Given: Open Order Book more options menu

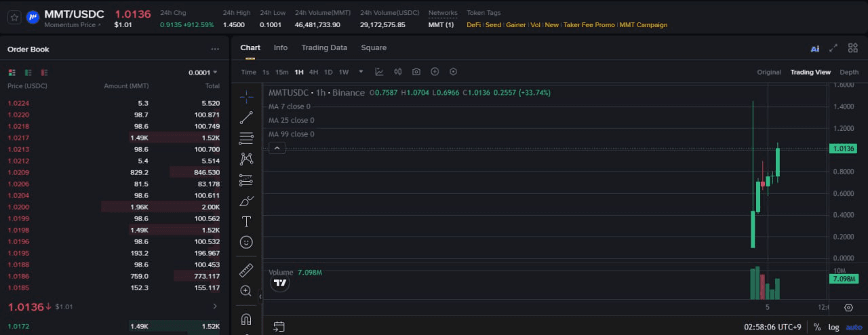Looking at the screenshot, I should (215, 49).
